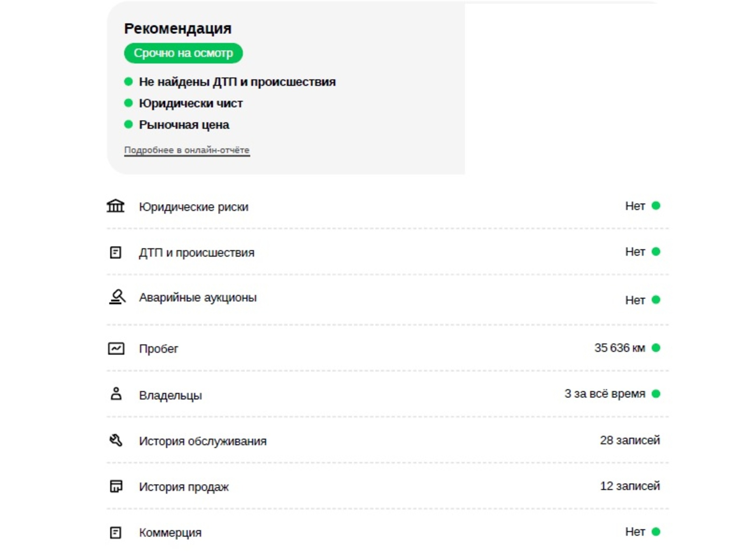Open the Подробнее в онлайн-отчёте link
The width and height of the screenshot is (747, 560).
click(x=187, y=150)
